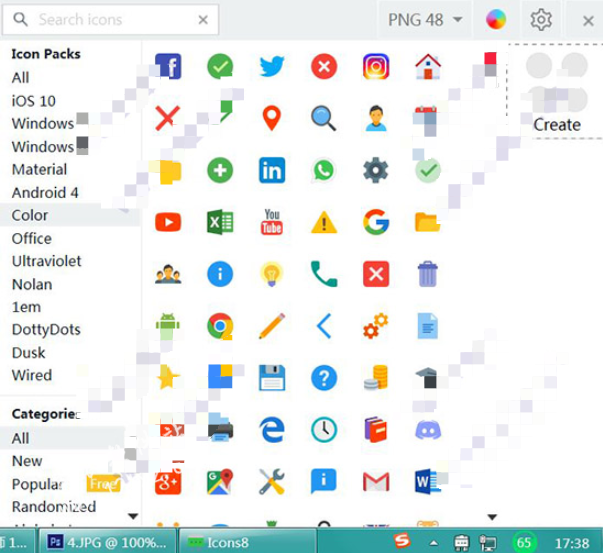
Task: Show hidden tray icons arrow
Action: click(x=434, y=543)
